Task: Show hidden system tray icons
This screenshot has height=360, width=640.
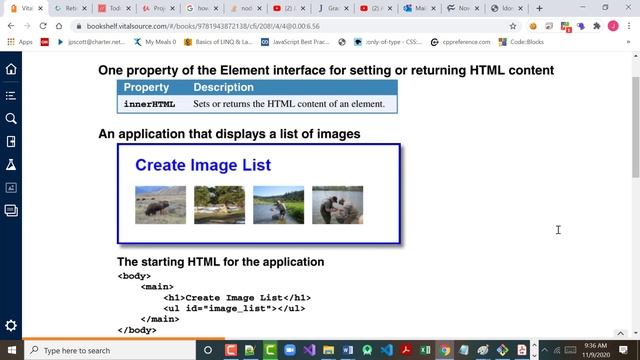Action: pos(544,350)
